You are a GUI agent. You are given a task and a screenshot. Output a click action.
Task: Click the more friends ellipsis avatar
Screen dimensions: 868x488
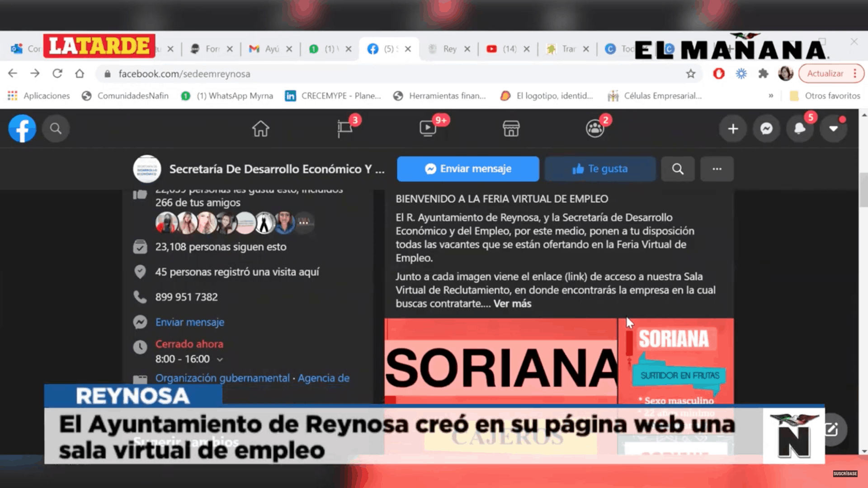click(x=304, y=222)
